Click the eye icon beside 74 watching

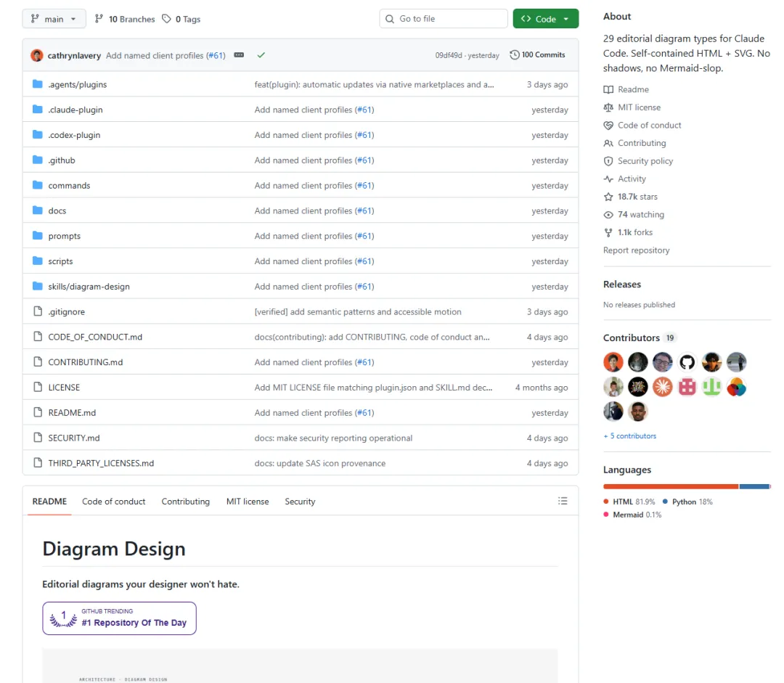(608, 215)
